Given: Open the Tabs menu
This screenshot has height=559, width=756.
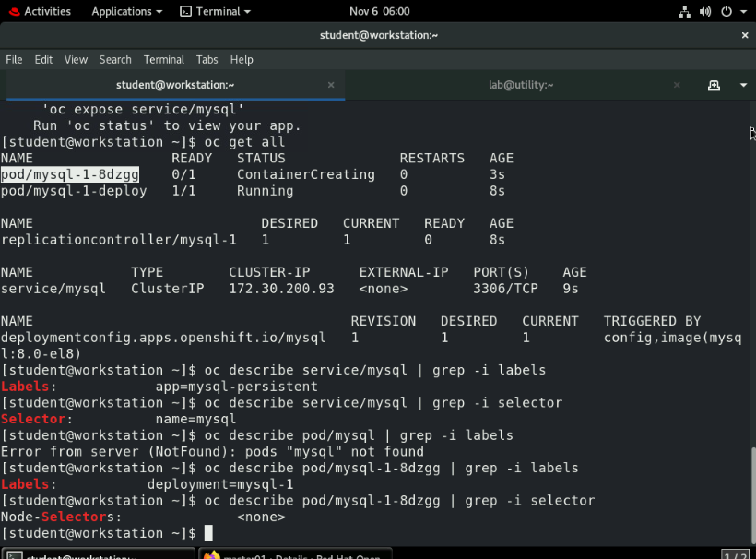Looking at the screenshot, I should tap(207, 59).
